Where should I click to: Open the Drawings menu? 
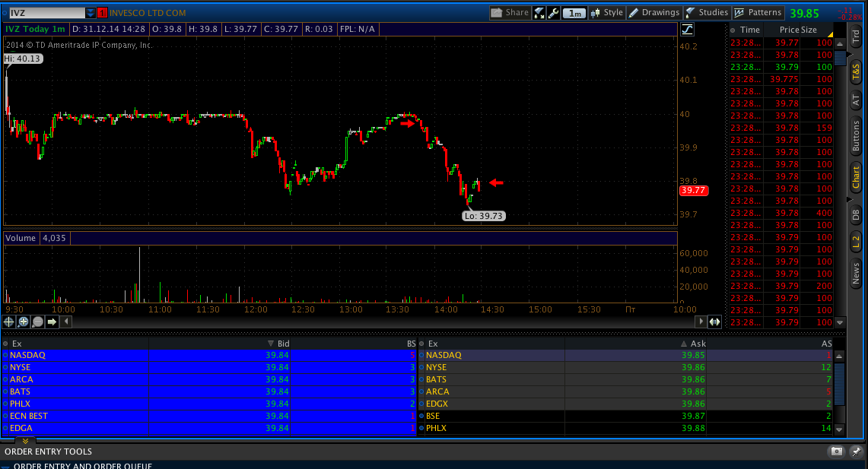click(654, 13)
